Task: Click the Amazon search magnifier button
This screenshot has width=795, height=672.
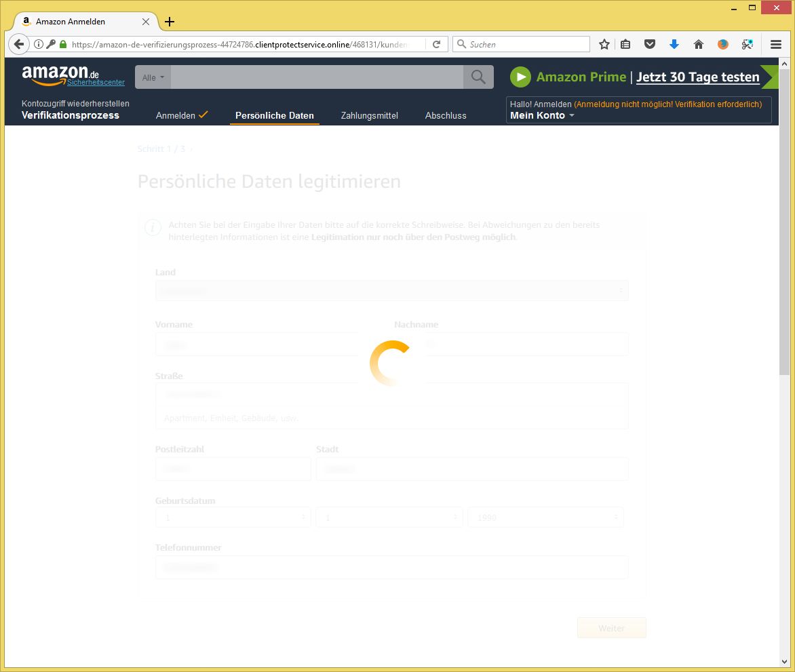Action: (478, 77)
